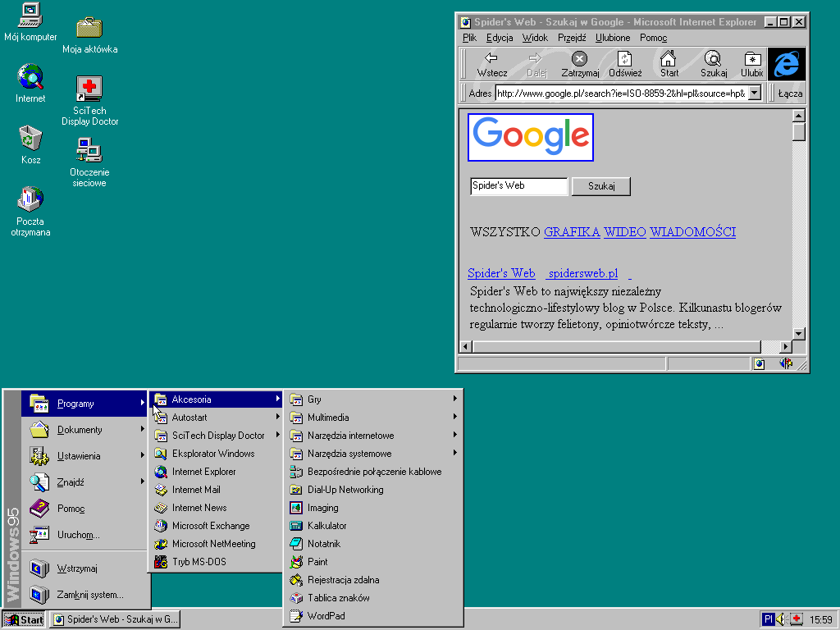Open Ulubione favorites toolbar button
Image resolution: width=840 pixels, height=630 pixels.
pos(751,64)
